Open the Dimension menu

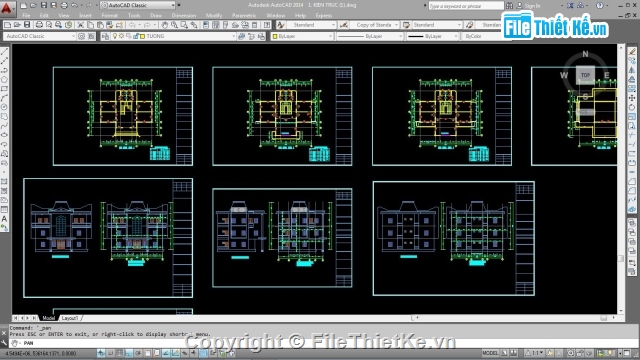(x=184, y=16)
